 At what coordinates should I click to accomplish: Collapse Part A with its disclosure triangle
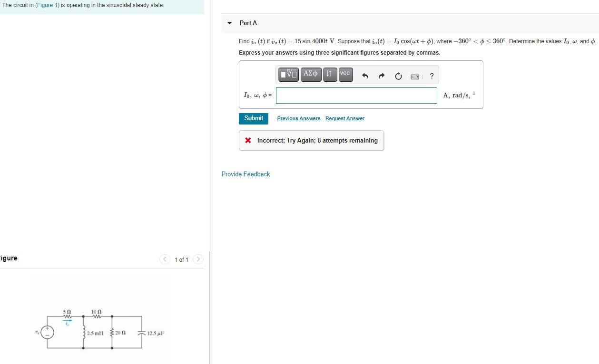click(229, 23)
